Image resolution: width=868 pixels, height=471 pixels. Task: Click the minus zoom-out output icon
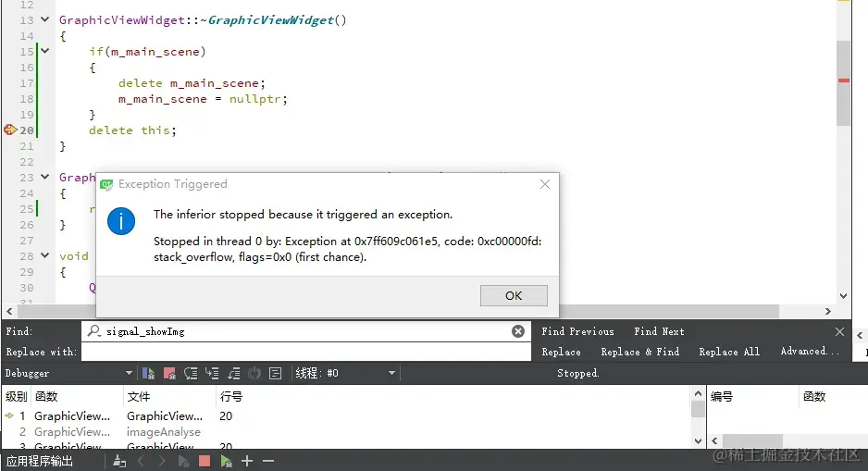coord(268,461)
